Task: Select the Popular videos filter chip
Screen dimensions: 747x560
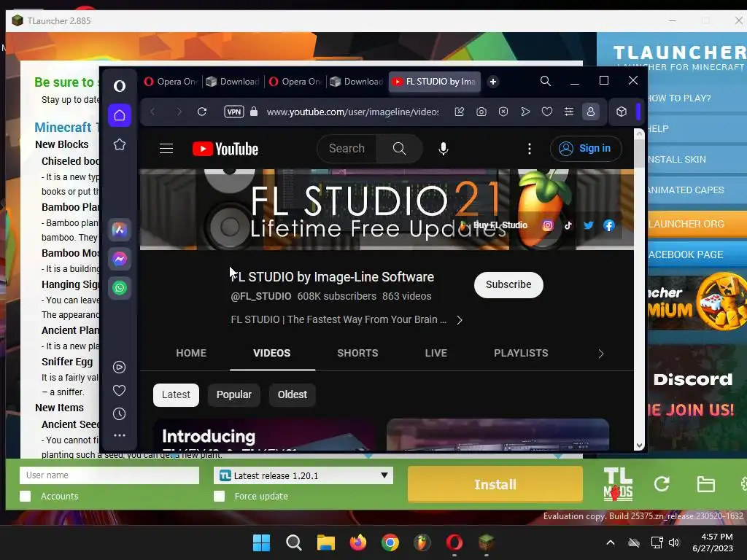Action: click(233, 394)
